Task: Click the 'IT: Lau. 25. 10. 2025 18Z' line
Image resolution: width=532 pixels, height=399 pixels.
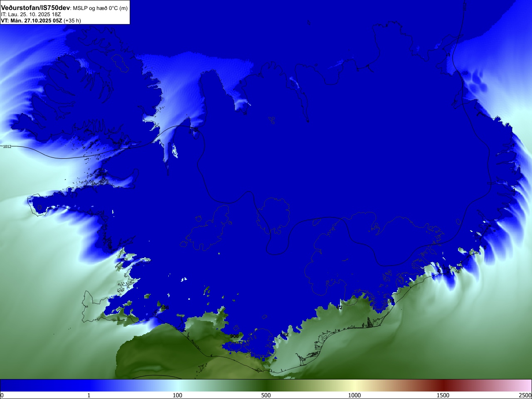Action: click(31, 15)
